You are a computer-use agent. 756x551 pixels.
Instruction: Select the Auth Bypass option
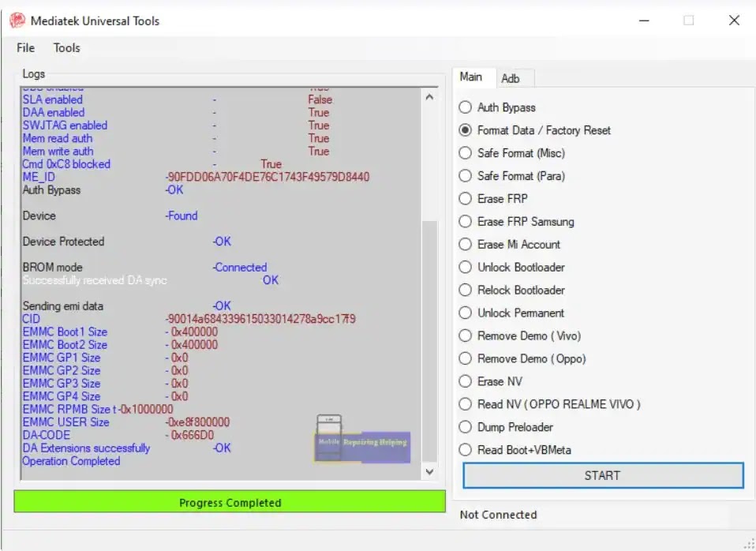497,107
